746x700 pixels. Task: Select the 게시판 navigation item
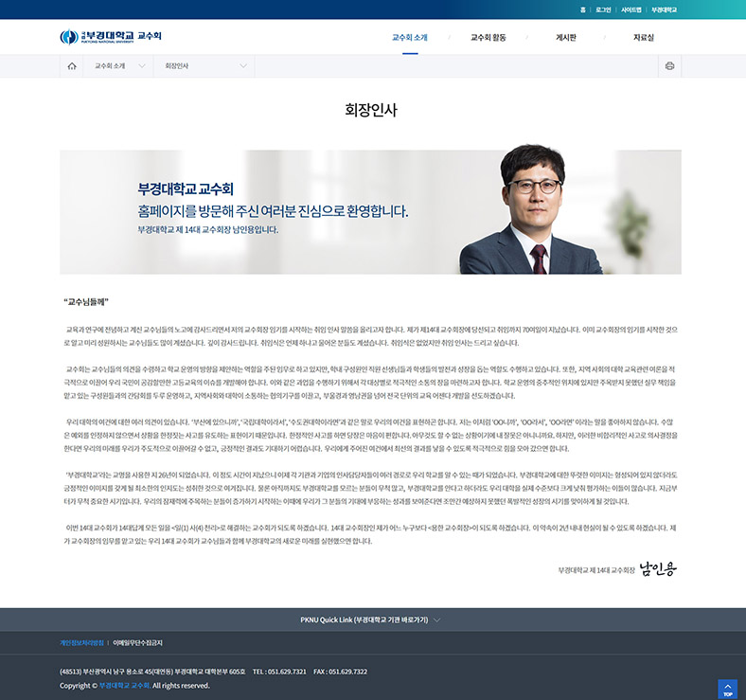(567, 37)
